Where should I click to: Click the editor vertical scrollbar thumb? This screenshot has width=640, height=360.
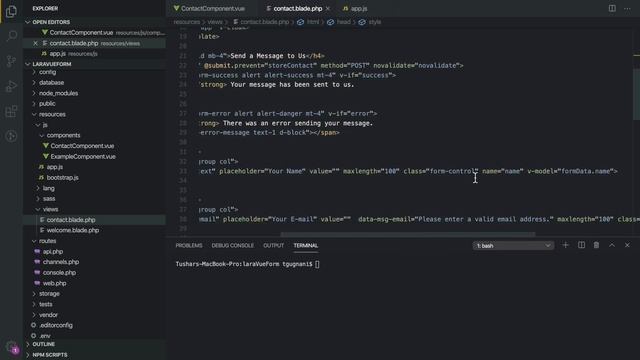coord(637,94)
